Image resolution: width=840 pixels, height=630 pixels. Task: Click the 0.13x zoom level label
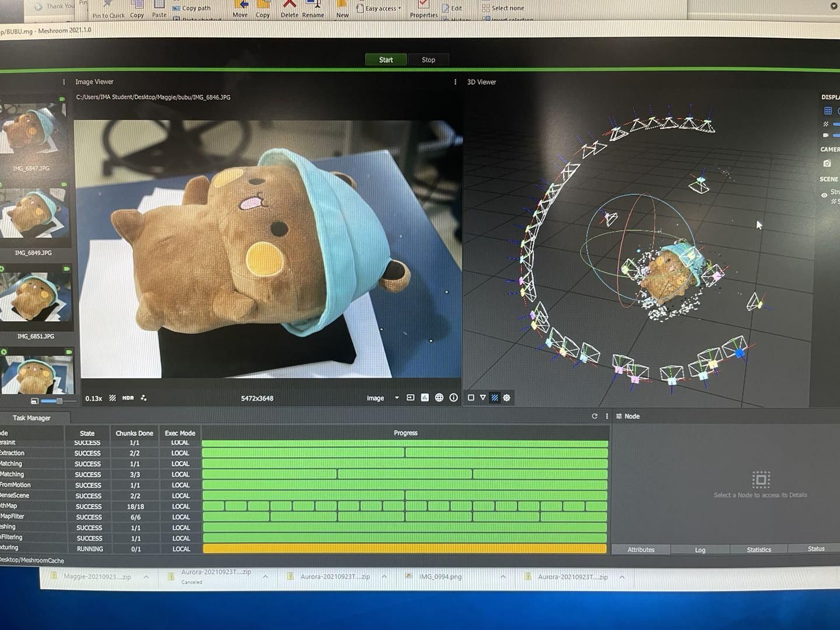93,398
